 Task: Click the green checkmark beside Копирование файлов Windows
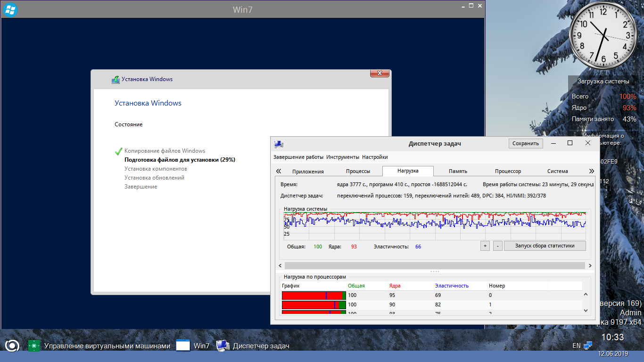(118, 151)
